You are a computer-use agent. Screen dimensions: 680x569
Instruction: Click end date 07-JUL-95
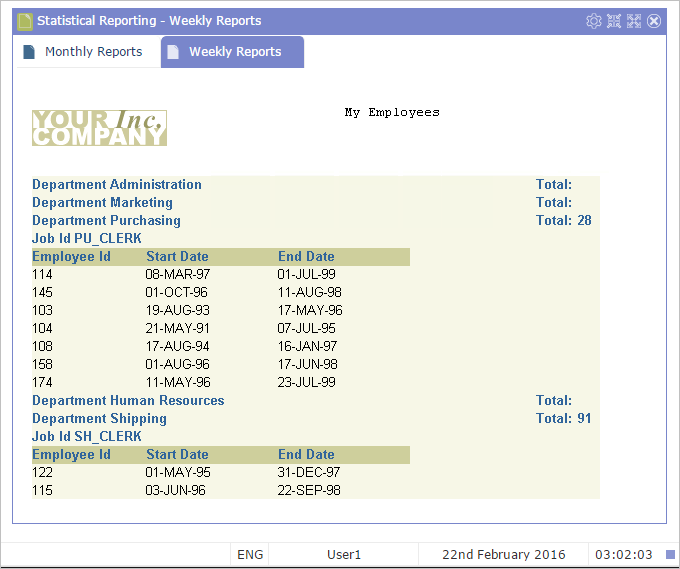coord(307,328)
